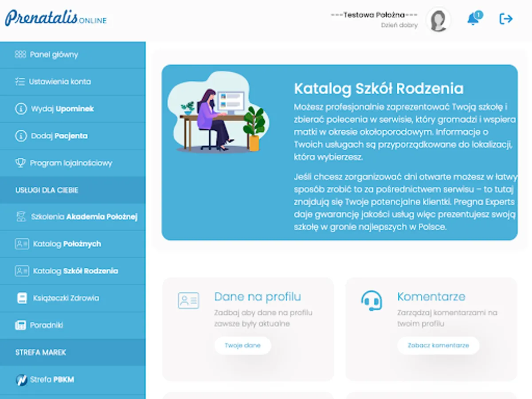The image size is (532, 399).
Task: Click the Szkolenia Akademia Położnej icon
Action: click(x=21, y=217)
